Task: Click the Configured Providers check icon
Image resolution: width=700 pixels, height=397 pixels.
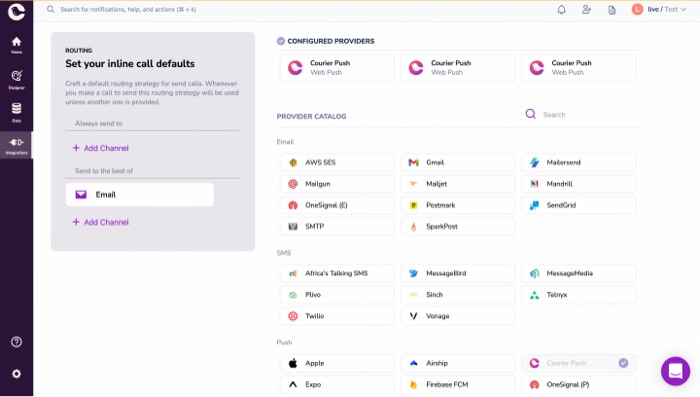Action: tap(281, 41)
